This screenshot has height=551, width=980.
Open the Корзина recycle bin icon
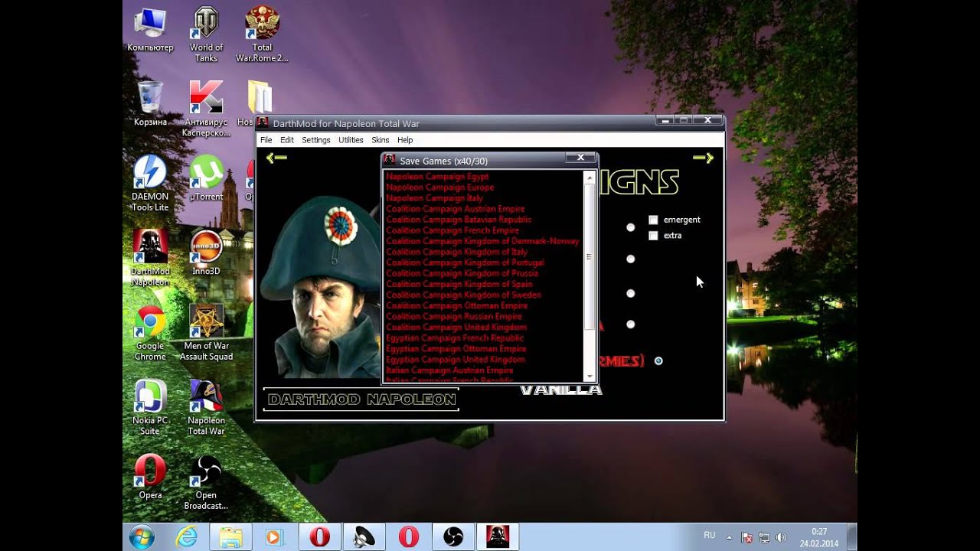[150, 103]
